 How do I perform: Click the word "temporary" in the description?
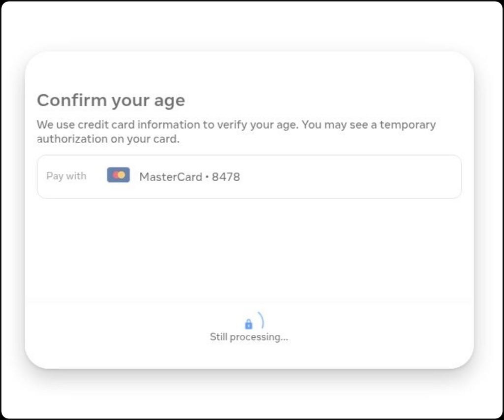click(x=408, y=125)
